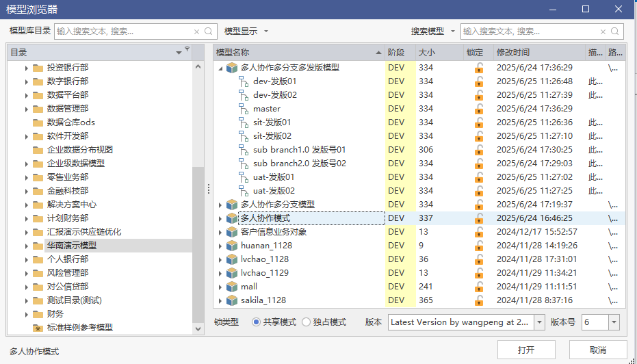Click size value 241 for mall
Screen dimensions: 637x364
point(426,287)
